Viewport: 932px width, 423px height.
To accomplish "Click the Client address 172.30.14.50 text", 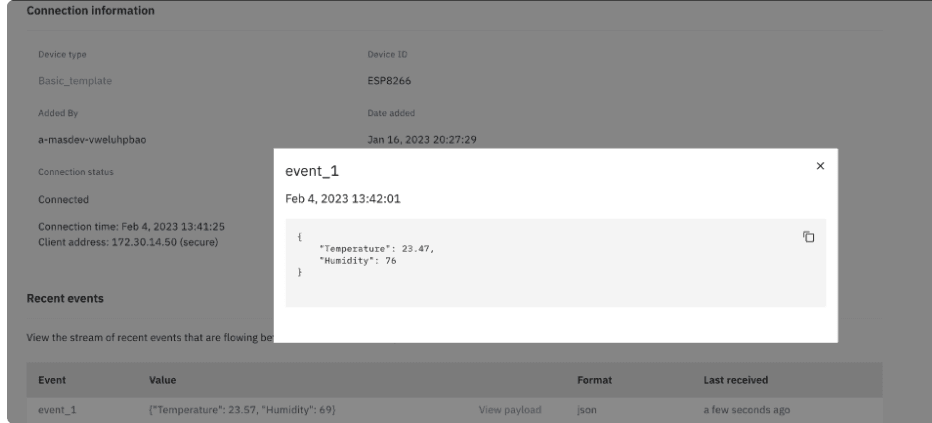I will point(128,242).
